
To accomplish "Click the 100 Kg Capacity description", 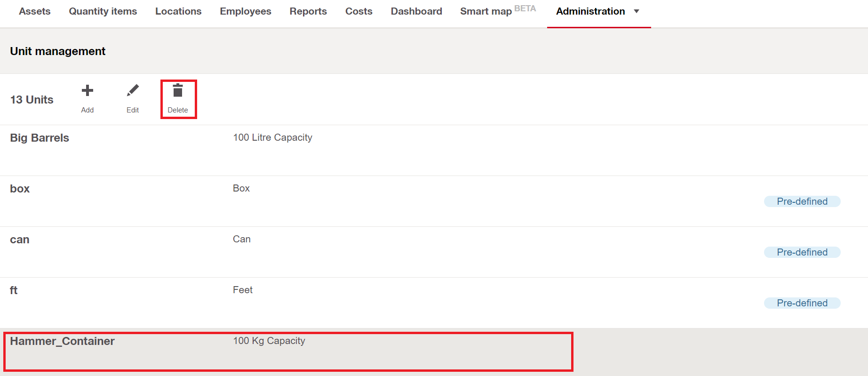I will click(269, 341).
